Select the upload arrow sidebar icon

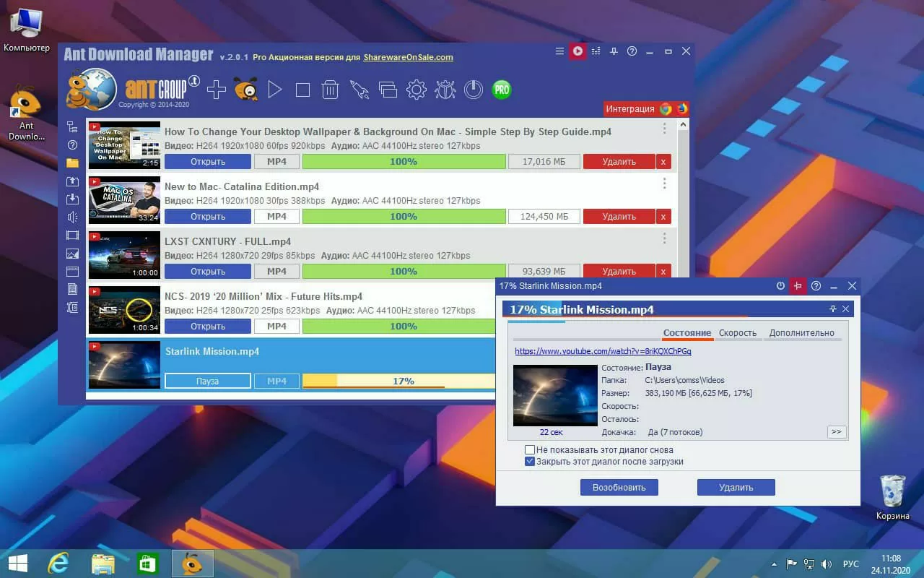(72, 181)
